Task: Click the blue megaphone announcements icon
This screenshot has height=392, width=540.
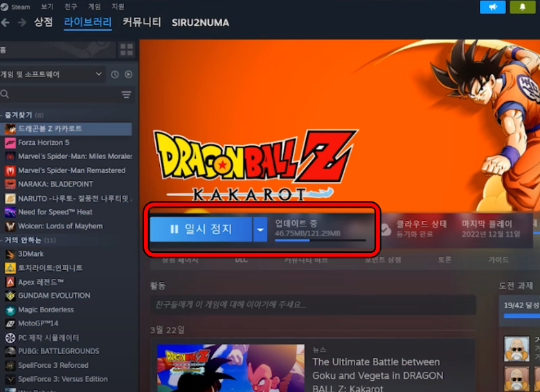Action: pyautogui.click(x=492, y=7)
